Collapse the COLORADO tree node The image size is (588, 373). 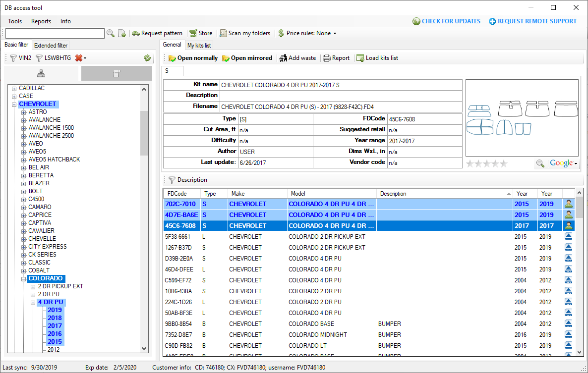pos(24,278)
